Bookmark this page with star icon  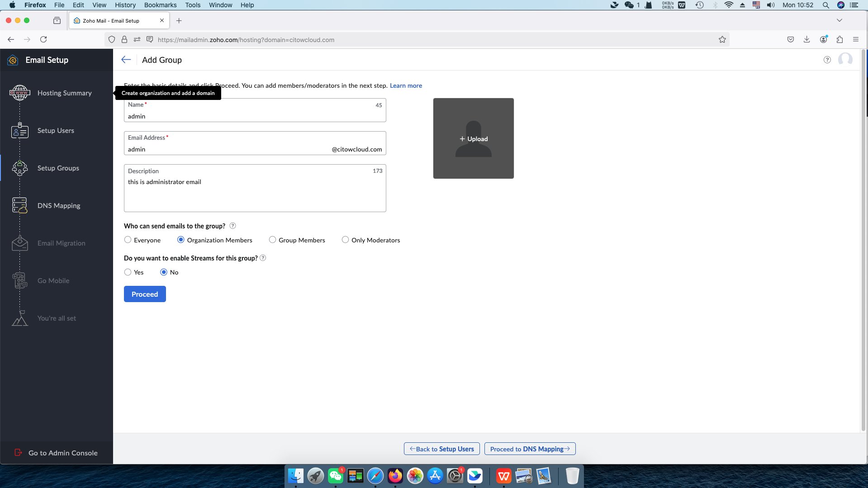pos(722,40)
